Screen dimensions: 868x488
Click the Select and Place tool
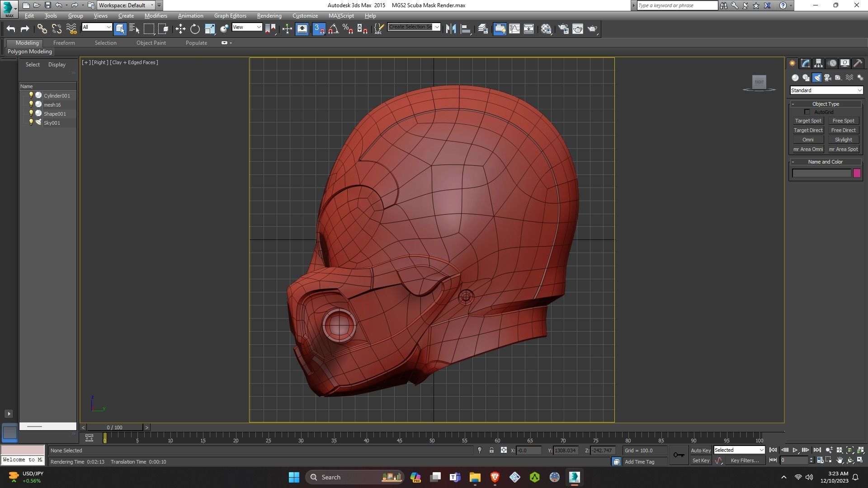pos(224,29)
